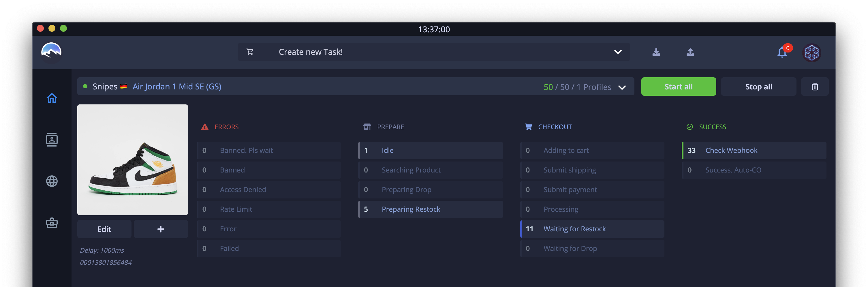The height and width of the screenshot is (287, 868).
Task: Click the upload tasks icon
Action: point(690,52)
